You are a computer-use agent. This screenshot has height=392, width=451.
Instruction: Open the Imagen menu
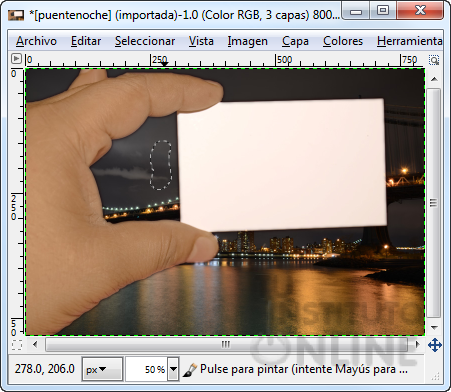pyautogui.click(x=247, y=41)
